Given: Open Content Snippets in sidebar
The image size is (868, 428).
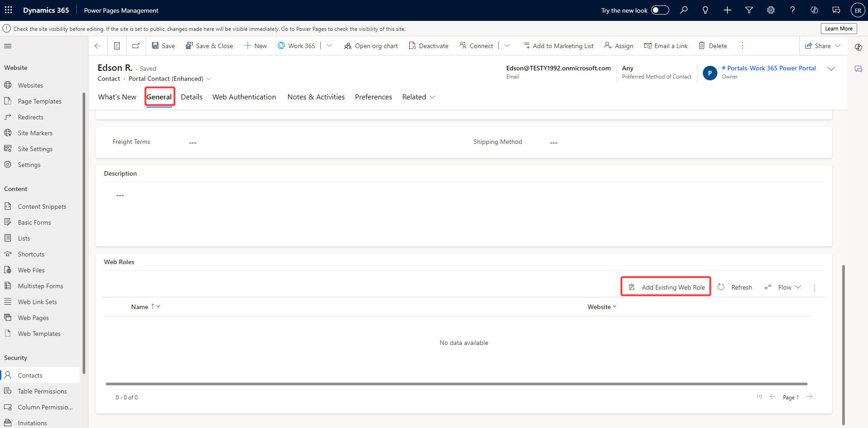Looking at the screenshot, I should [40, 207].
